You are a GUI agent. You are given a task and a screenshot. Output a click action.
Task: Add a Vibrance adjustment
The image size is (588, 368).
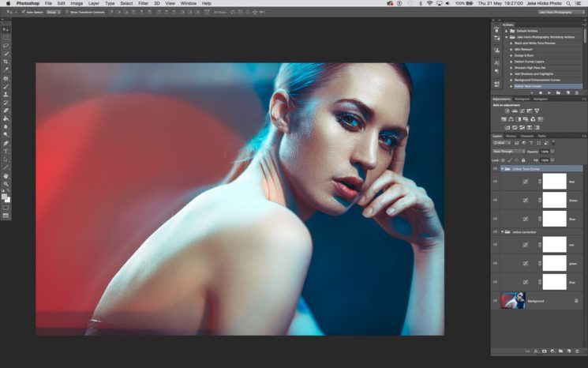[537, 111]
